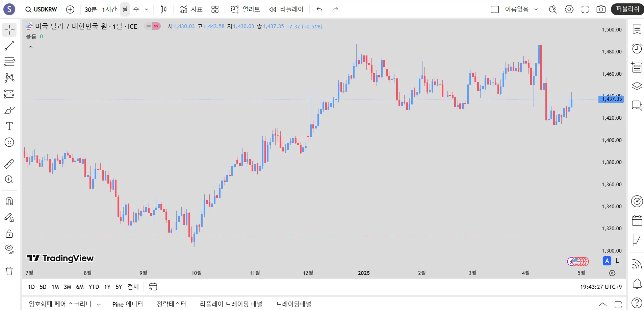This screenshot has width=644, height=310.
Task: Toggle hide all drawings eye icon
Action: pos(9,249)
